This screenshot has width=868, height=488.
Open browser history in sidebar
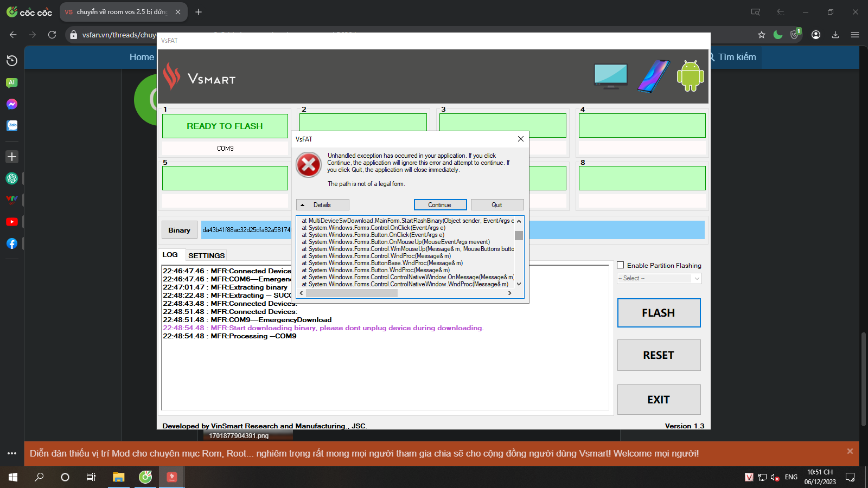pyautogui.click(x=12, y=61)
